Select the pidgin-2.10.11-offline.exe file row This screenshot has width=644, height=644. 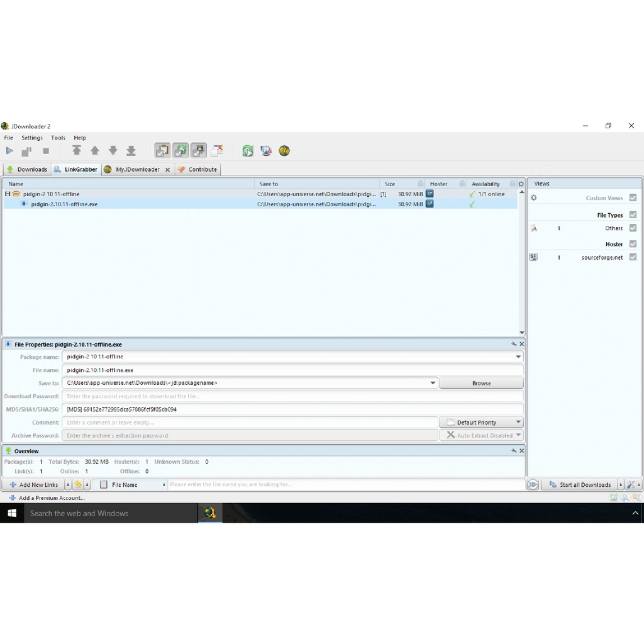coord(260,204)
